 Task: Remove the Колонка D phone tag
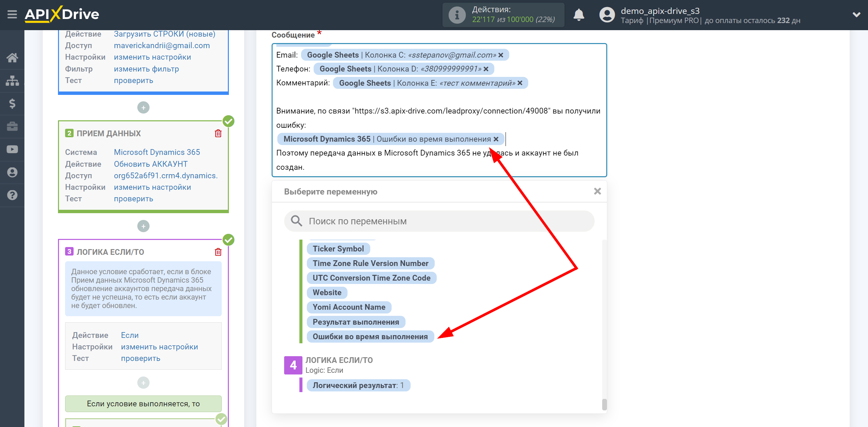click(486, 69)
